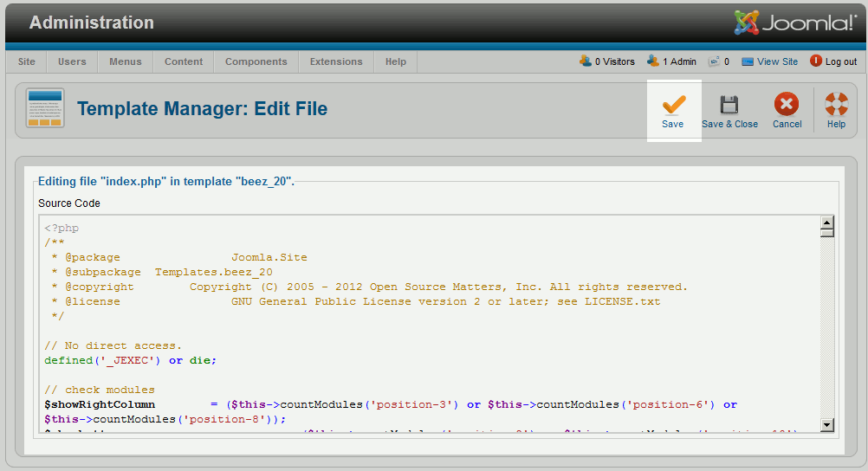868x471 pixels.
Task: Click the 'Template Manager: Edit File' title
Action: (x=202, y=108)
